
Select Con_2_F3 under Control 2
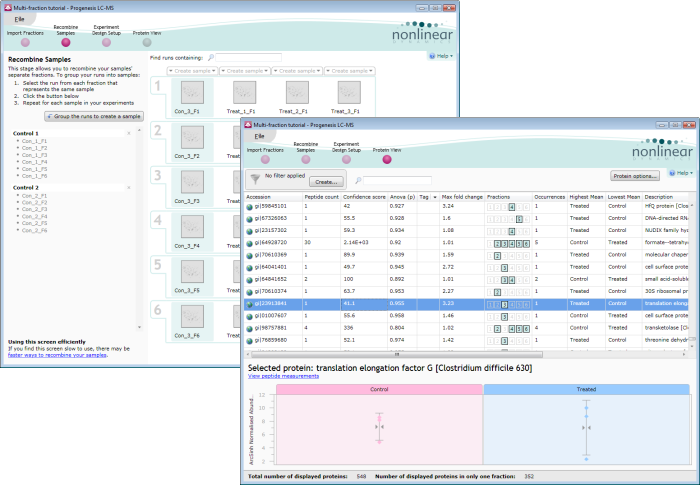click(x=34, y=209)
